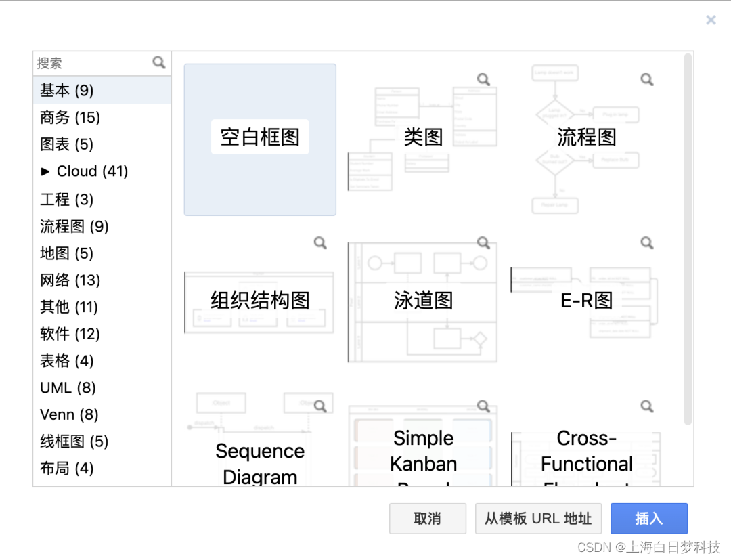Viewport: 731px width, 560px height.
Task: Click the 插入 button
Action: pos(648,518)
